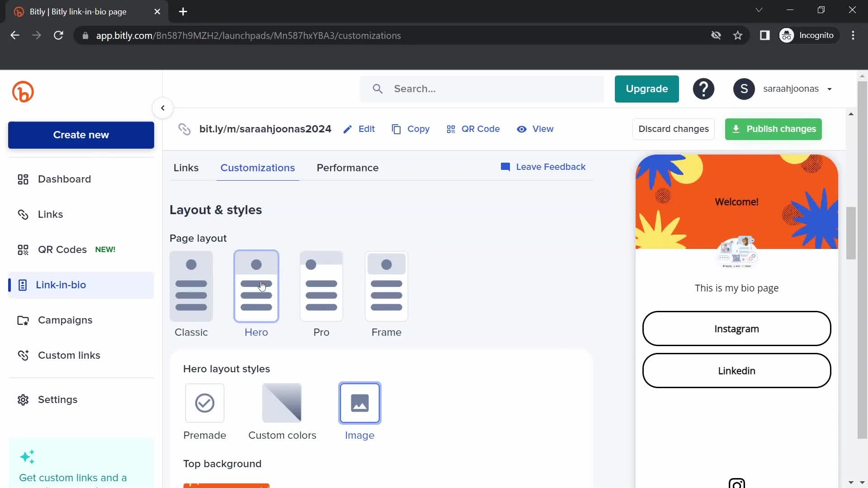The width and height of the screenshot is (868, 488).
Task: Click the S user avatar
Action: [744, 89]
